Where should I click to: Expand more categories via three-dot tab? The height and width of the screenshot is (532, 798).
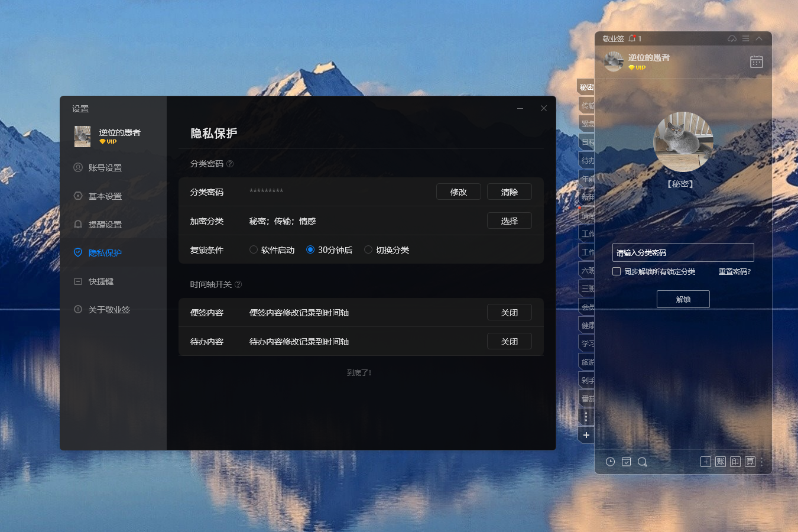click(586, 417)
